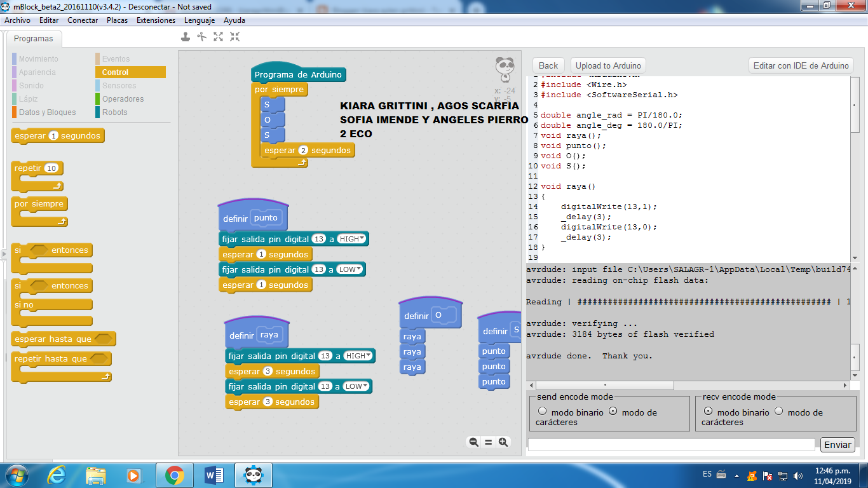868x488 pixels.
Task: Open the Lenguaje menu
Action: (200, 20)
